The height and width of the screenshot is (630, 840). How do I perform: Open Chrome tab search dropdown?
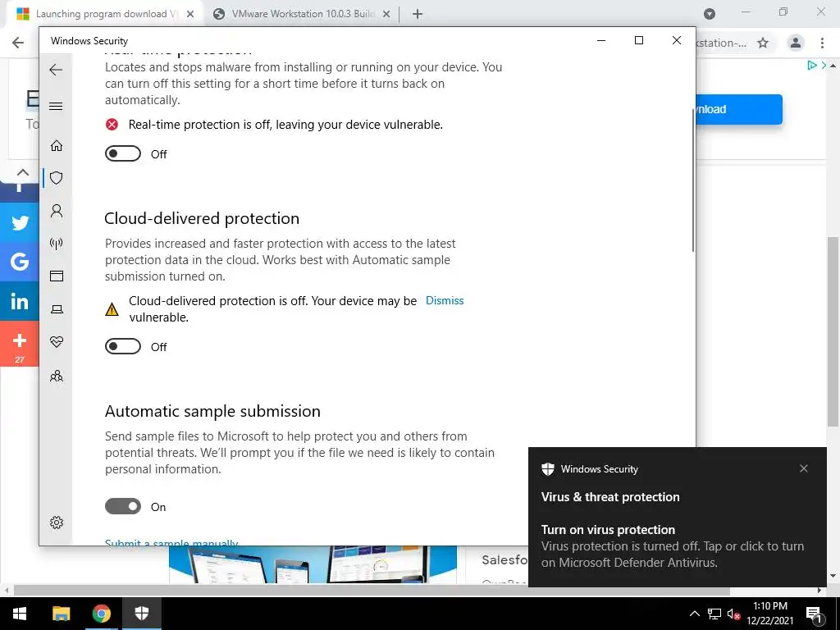pos(710,14)
